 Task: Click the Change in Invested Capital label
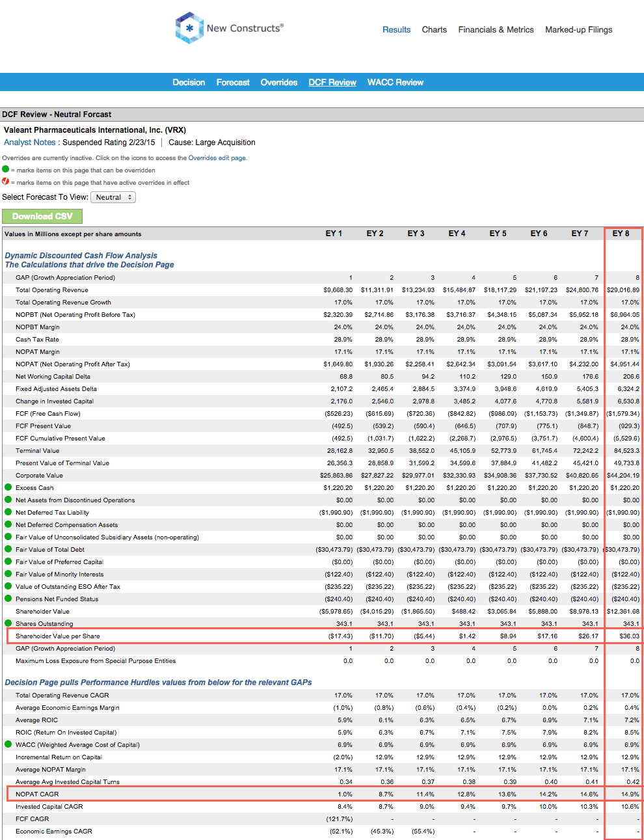(x=55, y=401)
